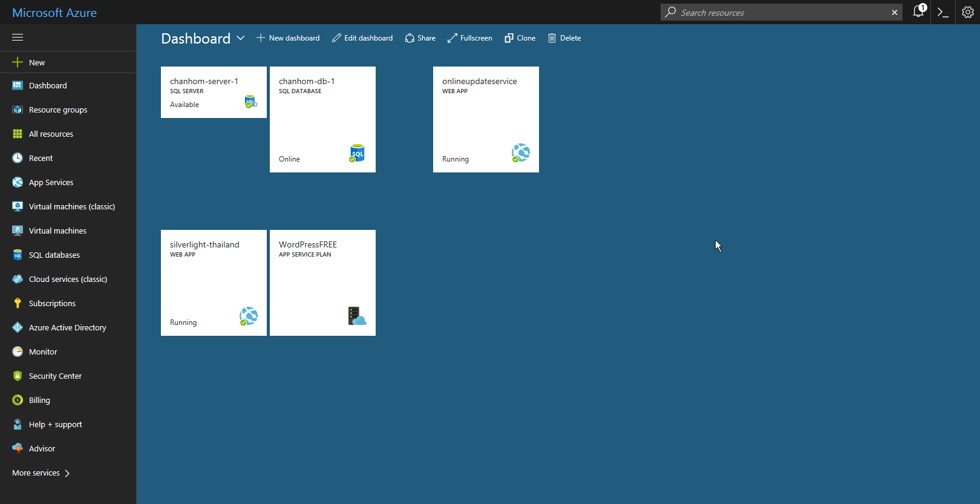Screen dimensions: 980x504
Task: Open Virtual machines (classic) icon
Action: pyautogui.click(x=18, y=206)
